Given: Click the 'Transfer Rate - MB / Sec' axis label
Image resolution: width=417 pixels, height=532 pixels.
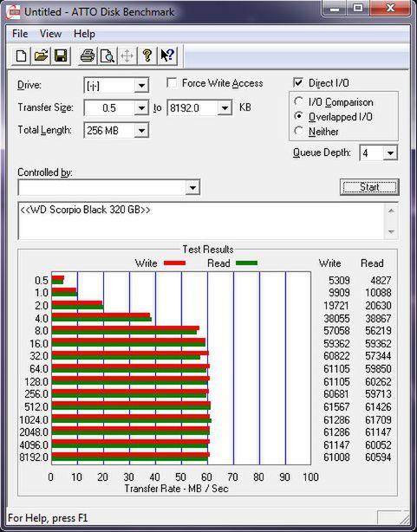Looking at the screenshot, I should click(x=176, y=489).
